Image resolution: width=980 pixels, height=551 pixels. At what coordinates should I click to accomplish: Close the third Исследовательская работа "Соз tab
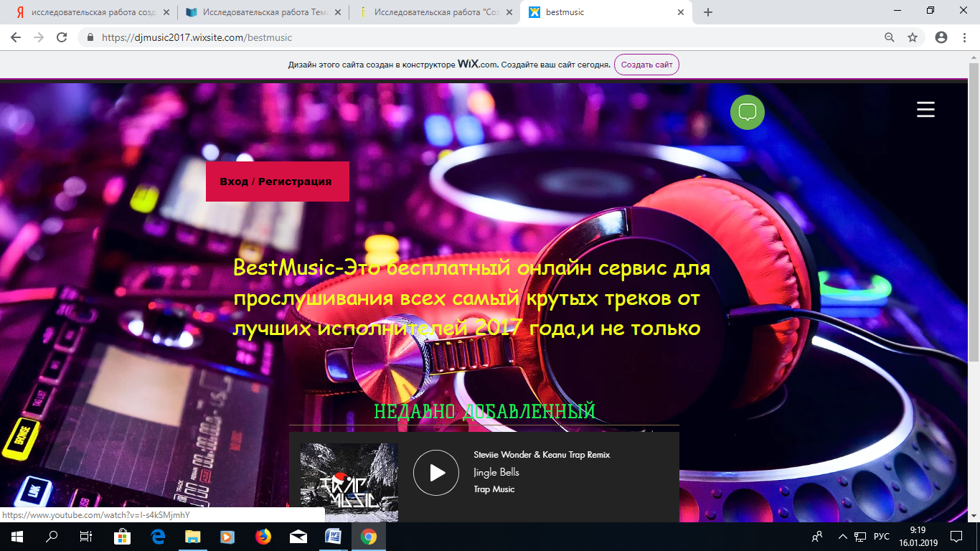point(508,12)
